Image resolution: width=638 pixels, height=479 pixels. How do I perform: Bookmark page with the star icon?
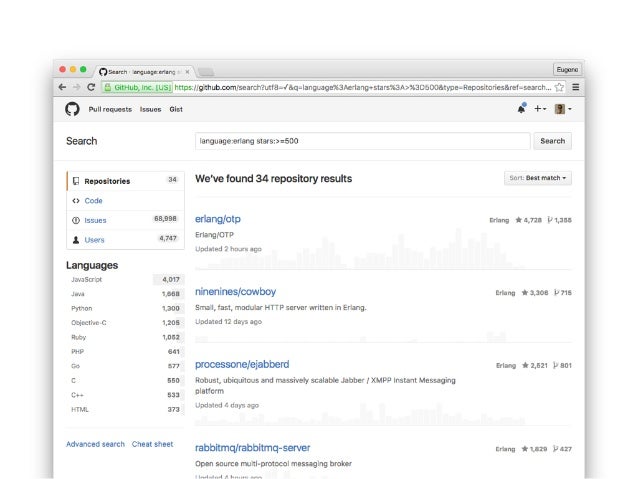click(x=559, y=87)
